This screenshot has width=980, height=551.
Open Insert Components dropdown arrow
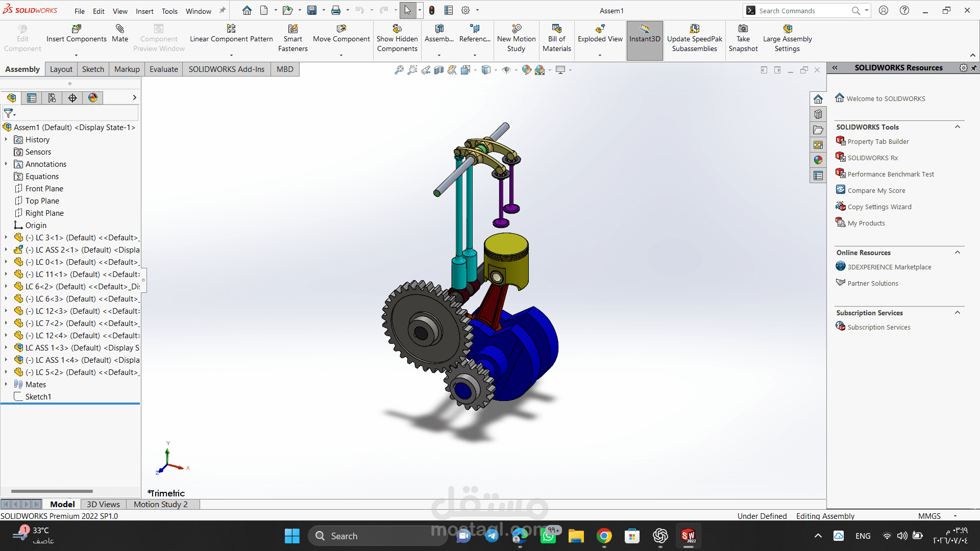76,55
